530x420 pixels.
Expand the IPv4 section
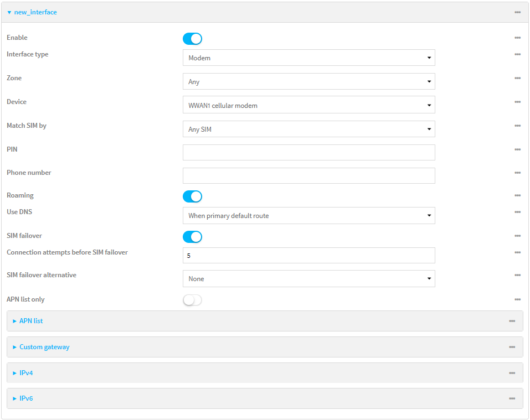26,373
